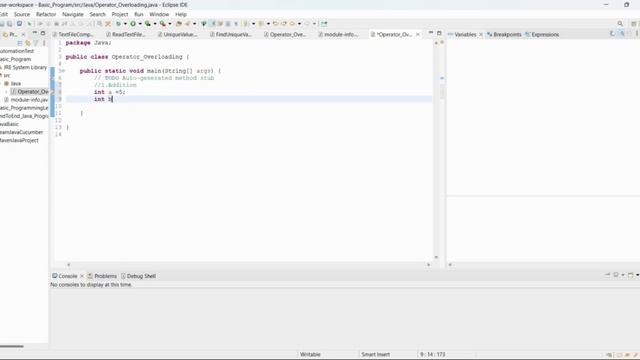The width and height of the screenshot is (640, 360).
Task: Click the 'package Java;' line in editor
Action: 89,43
